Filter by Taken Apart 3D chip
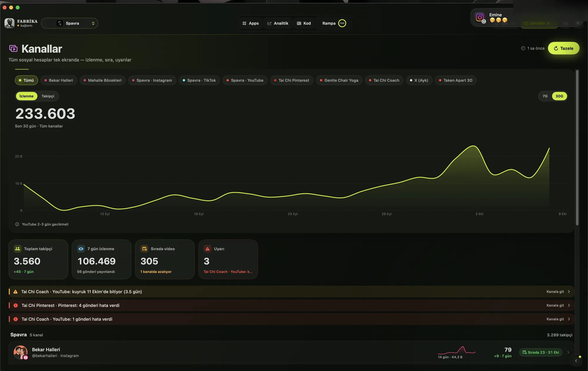This screenshot has width=588, height=371. (456, 80)
